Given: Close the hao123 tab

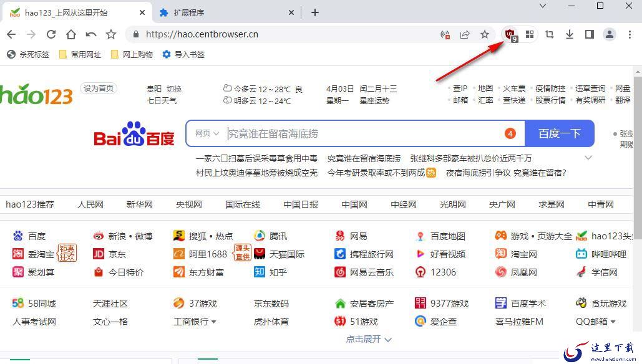Looking at the screenshot, I should click(142, 12).
